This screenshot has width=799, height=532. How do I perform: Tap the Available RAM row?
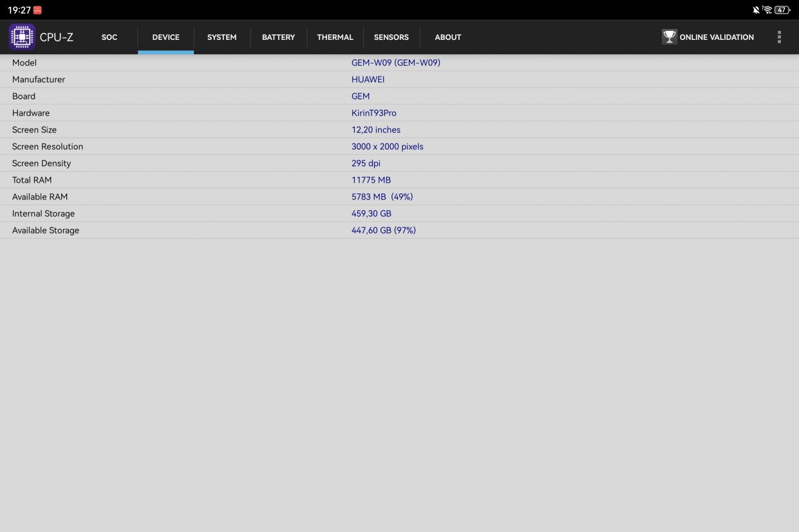point(399,197)
